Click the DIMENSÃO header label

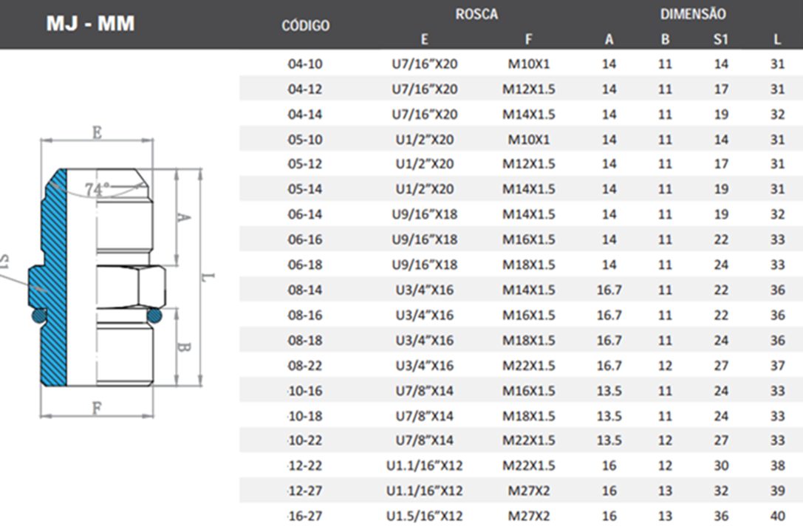click(693, 14)
